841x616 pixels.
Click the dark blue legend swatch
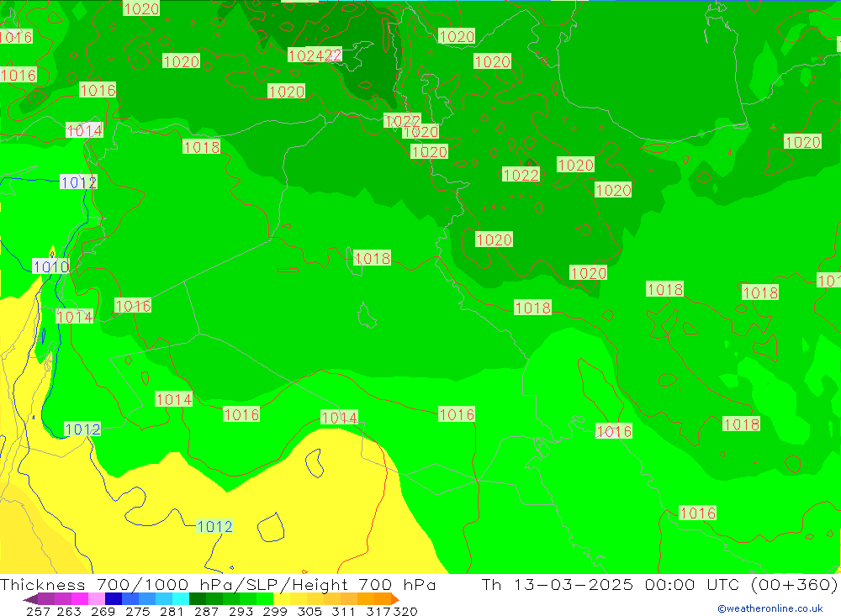[x=114, y=599]
